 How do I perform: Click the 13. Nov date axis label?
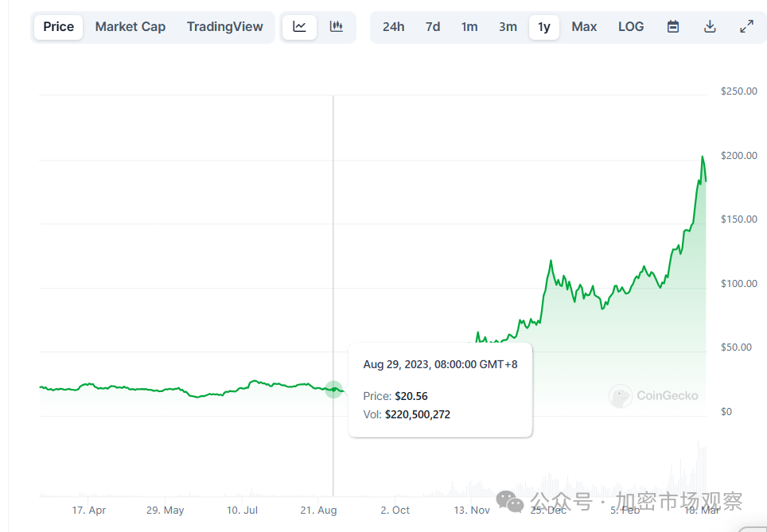(472, 510)
